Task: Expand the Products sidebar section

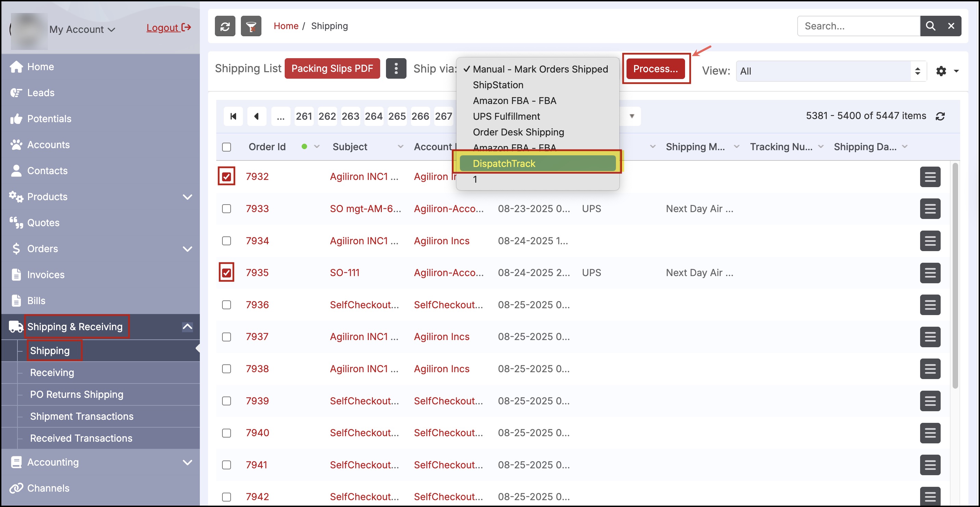Action: [187, 197]
